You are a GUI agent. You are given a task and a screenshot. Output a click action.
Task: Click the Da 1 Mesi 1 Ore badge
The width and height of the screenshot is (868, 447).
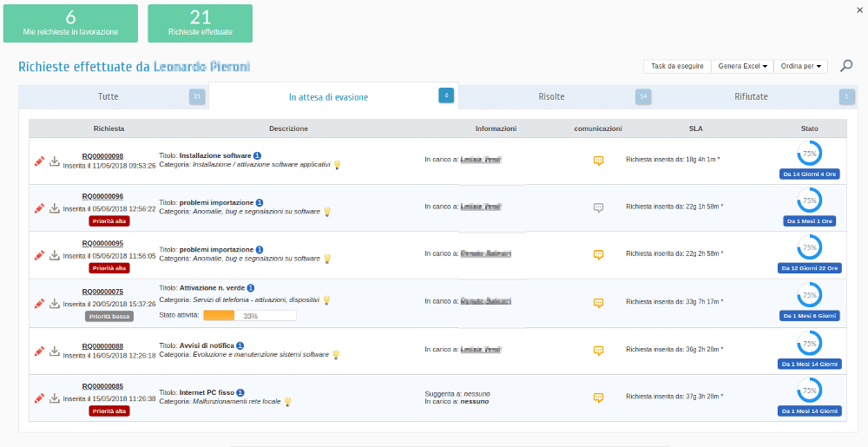810,221
